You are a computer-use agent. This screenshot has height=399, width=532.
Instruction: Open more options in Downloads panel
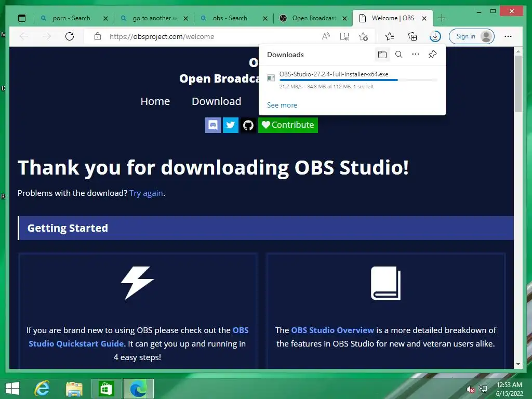tap(416, 54)
